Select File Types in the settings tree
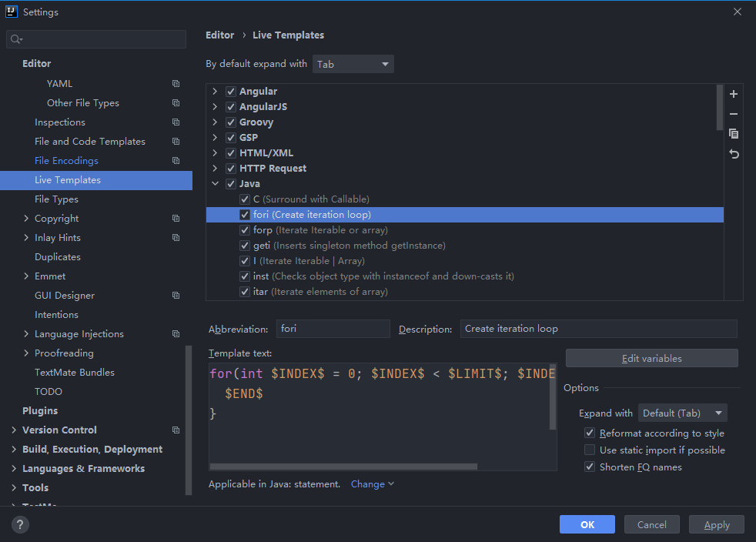The width and height of the screenshot is (756, 542). point(56,199)
